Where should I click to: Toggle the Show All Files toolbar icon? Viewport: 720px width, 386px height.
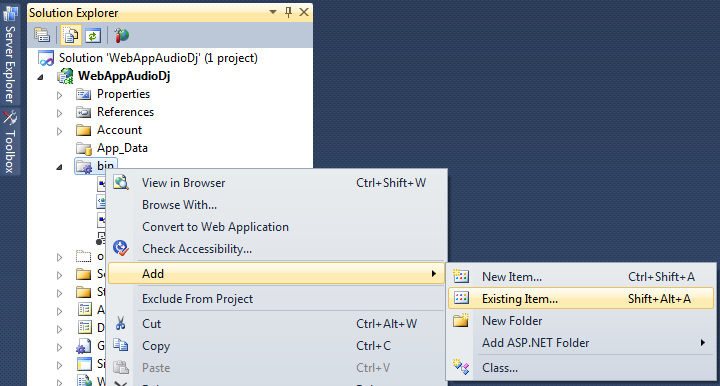[71, 35]
